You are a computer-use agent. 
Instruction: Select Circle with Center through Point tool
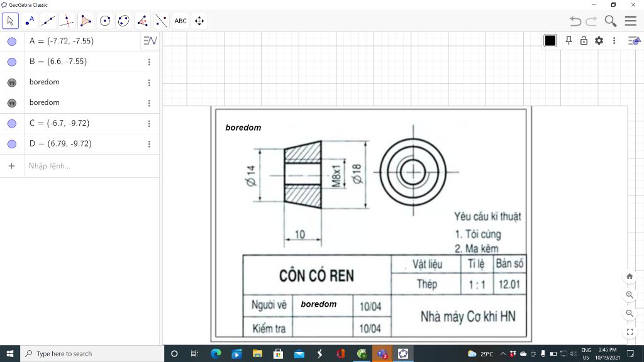[x=105, y=21]
